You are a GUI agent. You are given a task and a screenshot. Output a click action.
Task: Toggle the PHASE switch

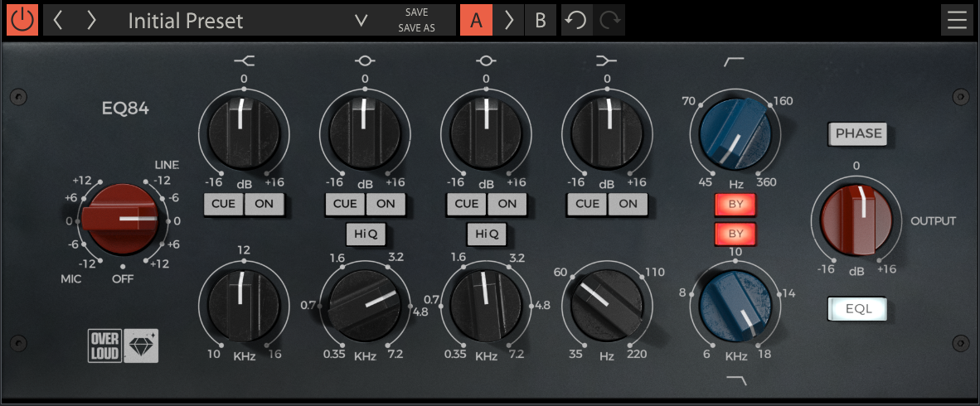[858, 133]
